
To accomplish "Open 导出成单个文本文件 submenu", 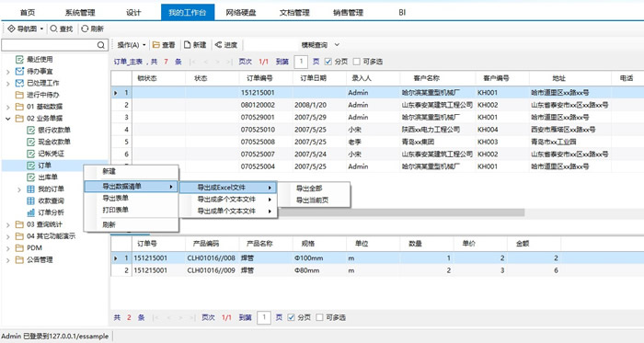I will click(228, 212).
